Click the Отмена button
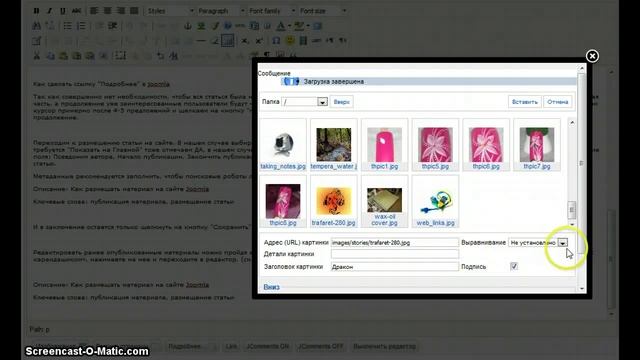This screenshot has height=360, width=640. [x=558, y=102]
